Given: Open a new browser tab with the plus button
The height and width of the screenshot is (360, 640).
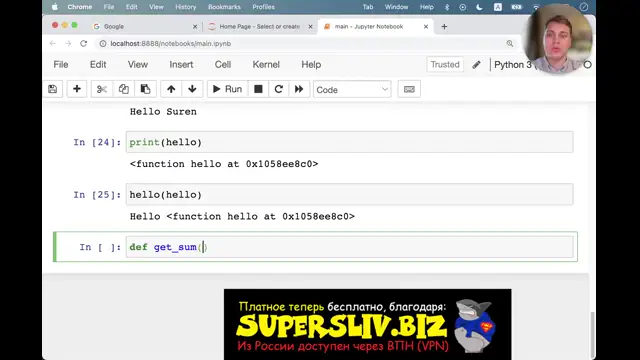Looking at the screenshot, I should (x=444, y=27).
